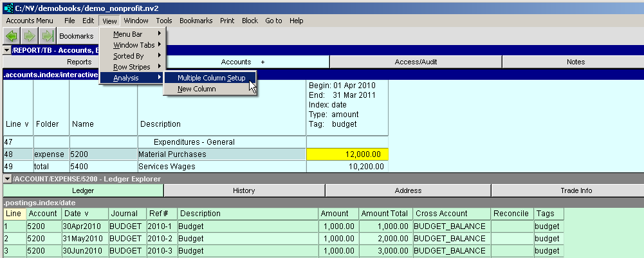The width and height of the screenshot is (644, 258).
Task: Collapse the Ledger Explorer panel arrow
Action: (x=6, y=179)
